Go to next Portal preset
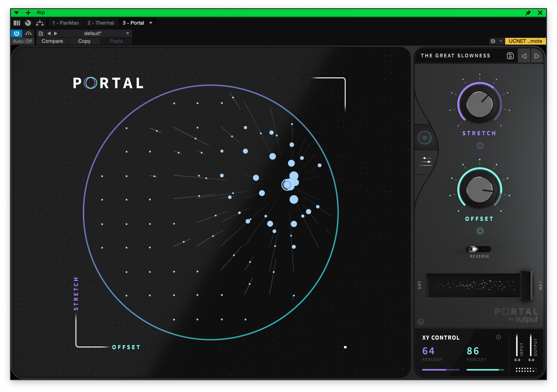This screenshot has width=557, height=392. [537, 56]
